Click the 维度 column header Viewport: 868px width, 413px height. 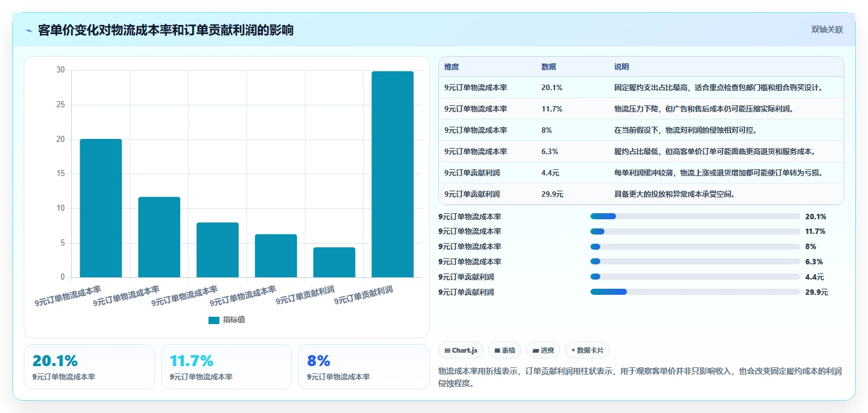(x=452, y=67)
